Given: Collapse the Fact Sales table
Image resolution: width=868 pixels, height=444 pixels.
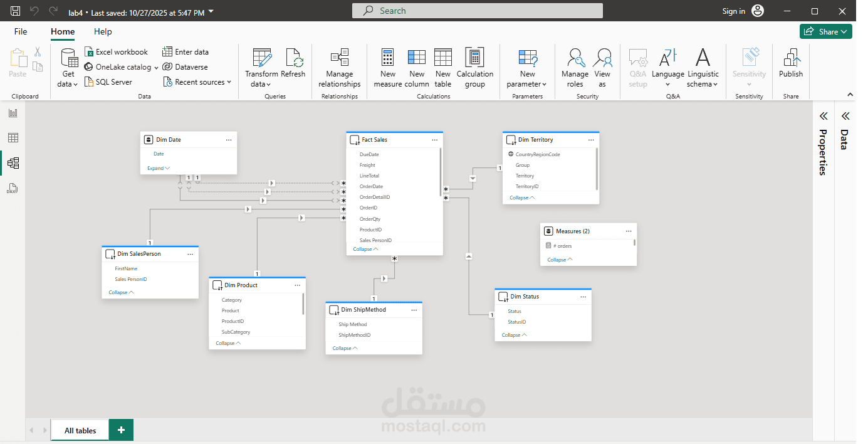Looking at the screenshot, I should coord(365,249).
